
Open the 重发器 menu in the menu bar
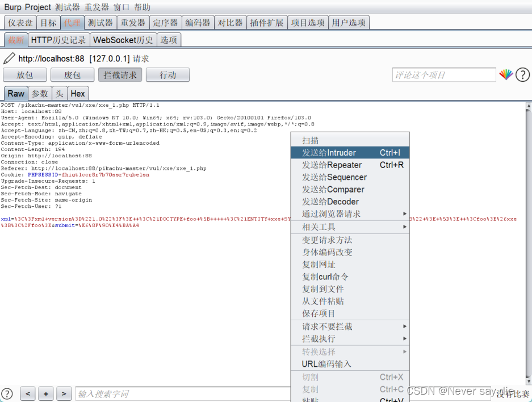click(97, 7)
